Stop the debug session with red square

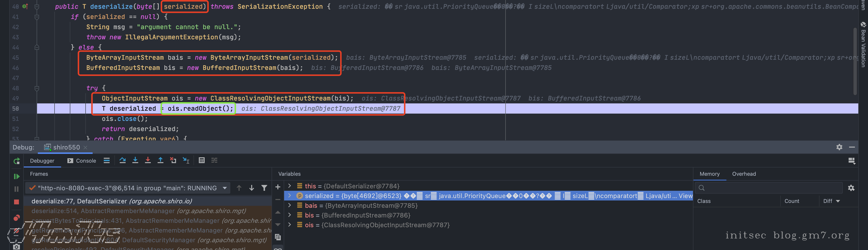[x=16, y=202]
